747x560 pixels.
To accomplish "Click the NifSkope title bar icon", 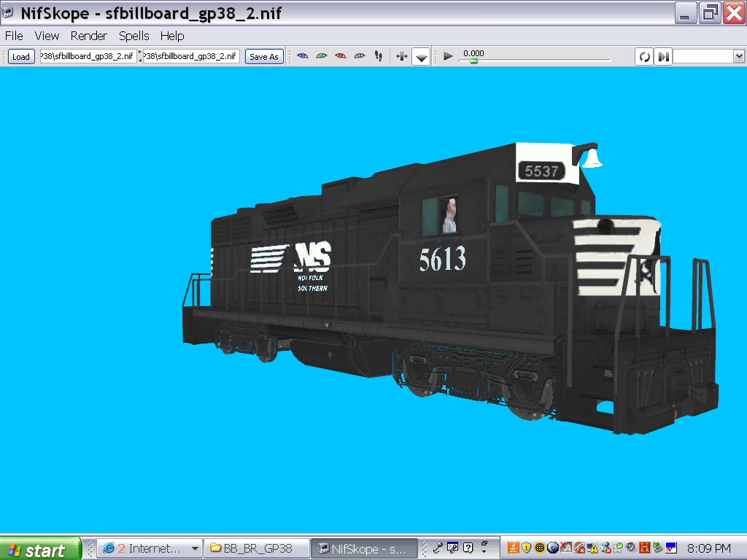I will [7, 12].
